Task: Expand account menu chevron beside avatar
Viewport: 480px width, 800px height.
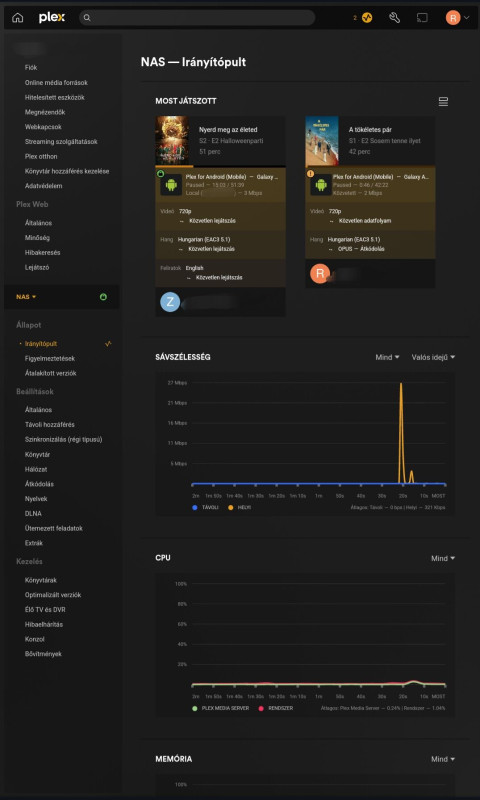Action: tap(466, 18)
